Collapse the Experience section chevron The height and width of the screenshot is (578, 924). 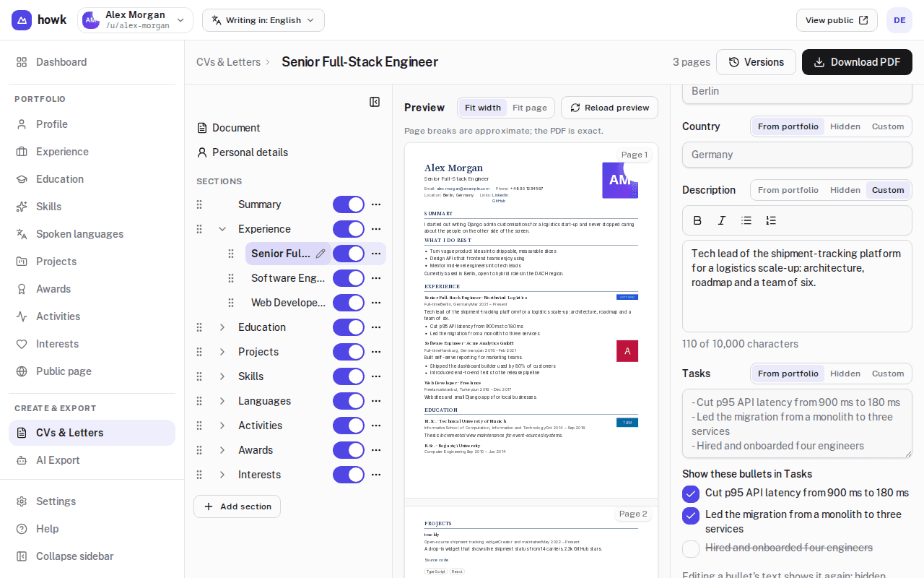(x=222, y=229)
